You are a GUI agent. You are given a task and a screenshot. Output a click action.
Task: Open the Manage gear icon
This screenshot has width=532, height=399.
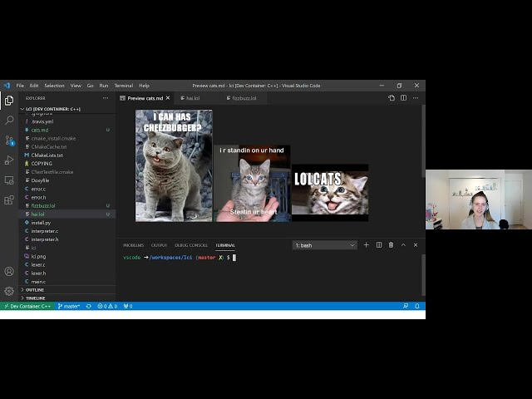pos(9,291)
